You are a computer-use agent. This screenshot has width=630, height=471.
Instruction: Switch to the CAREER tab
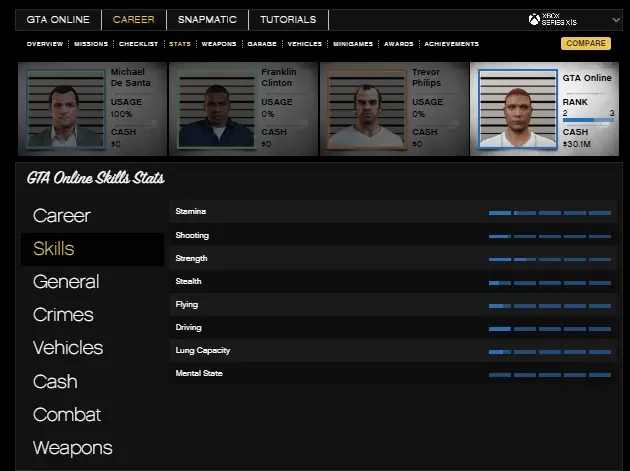tap(134, 20)
